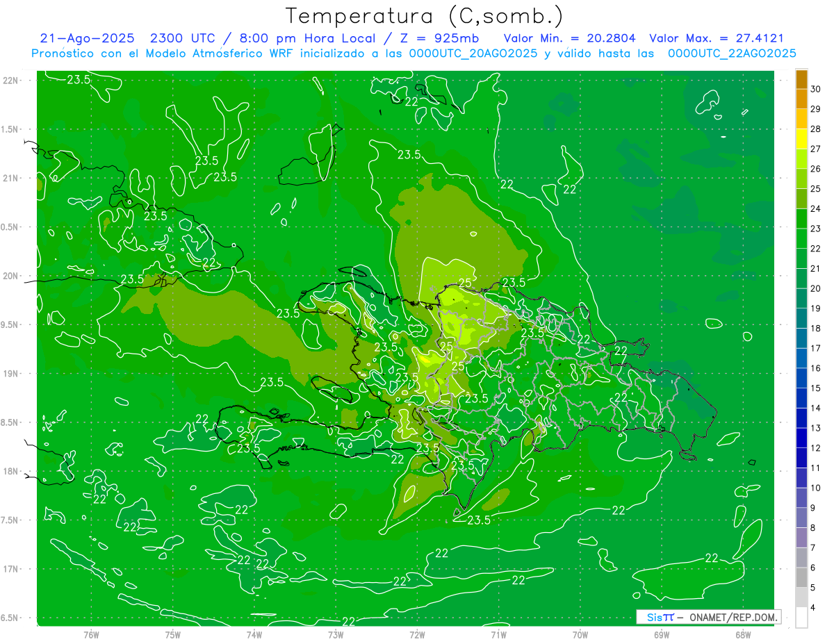Select the gold colorbar swatch between 28 and 29
Image resolution: width=834 pixels, height=644 pixels.
(801, 119)
